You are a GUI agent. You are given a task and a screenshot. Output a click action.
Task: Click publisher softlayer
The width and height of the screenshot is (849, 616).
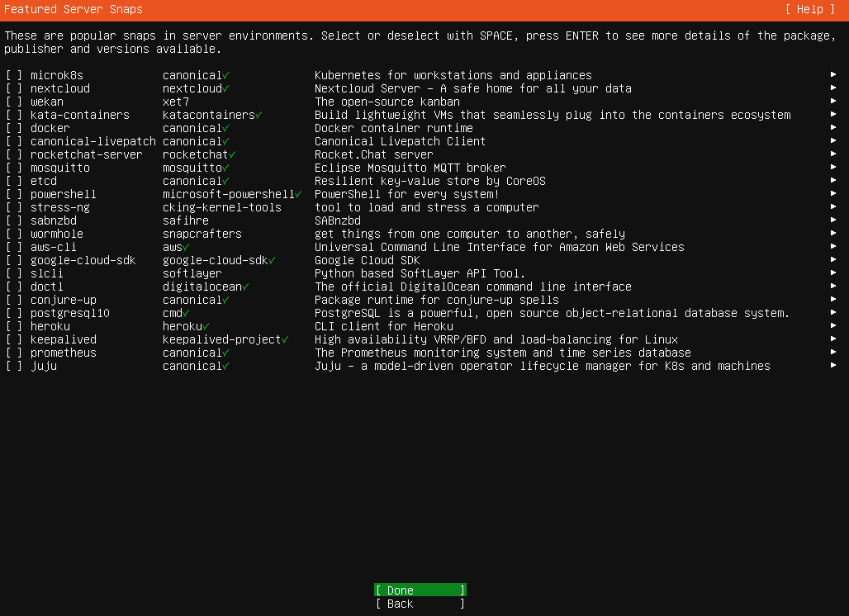click(192, 274)
